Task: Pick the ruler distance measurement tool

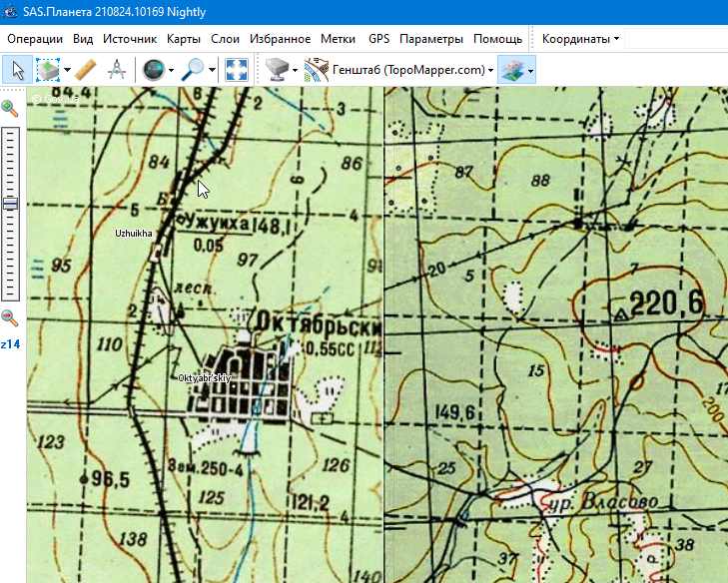Action: click(x=86, y=70)
